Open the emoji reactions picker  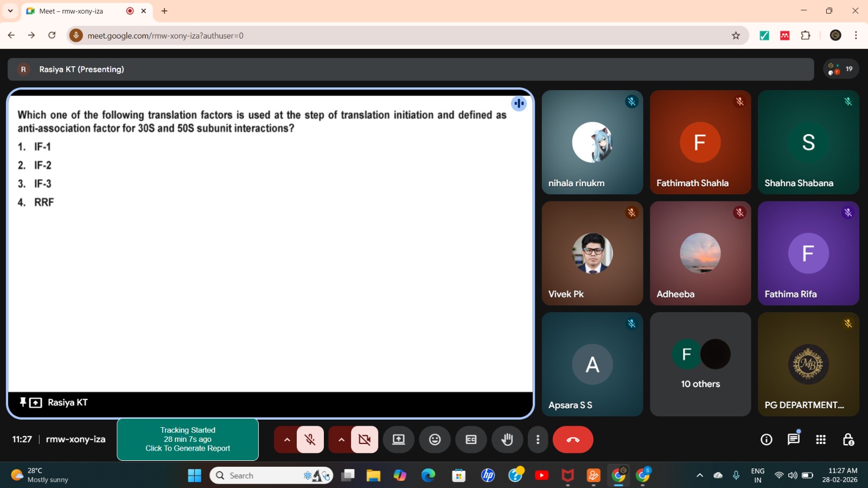435,440
